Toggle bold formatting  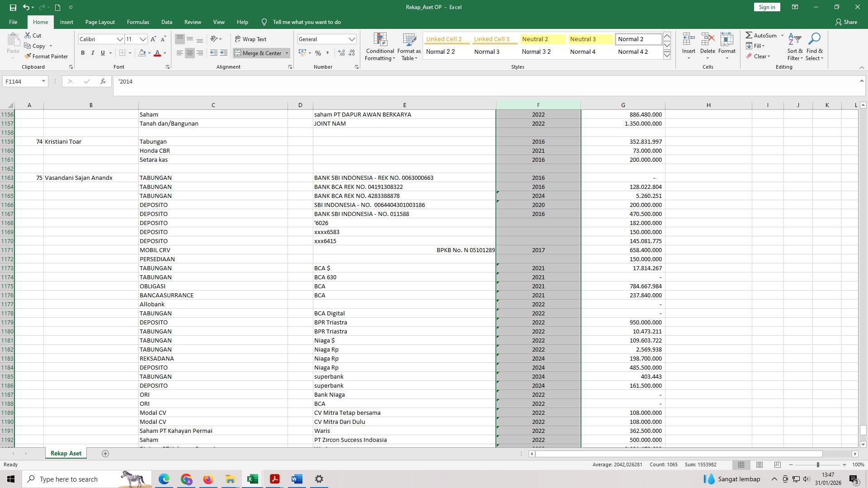pos(83,53)
